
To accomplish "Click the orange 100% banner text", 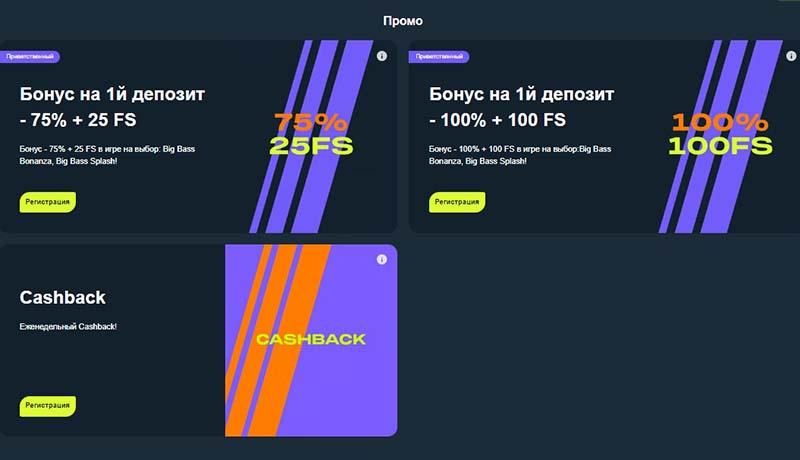I will point(719,122).
